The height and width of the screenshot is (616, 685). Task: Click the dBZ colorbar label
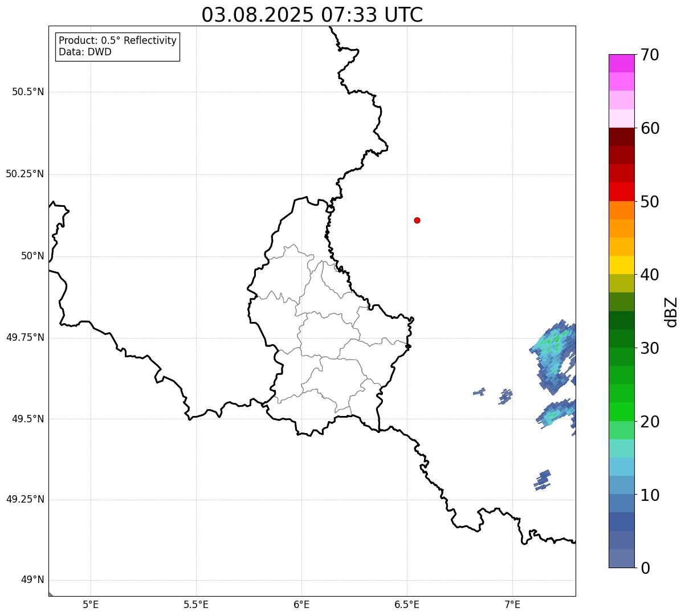(671, 312)
